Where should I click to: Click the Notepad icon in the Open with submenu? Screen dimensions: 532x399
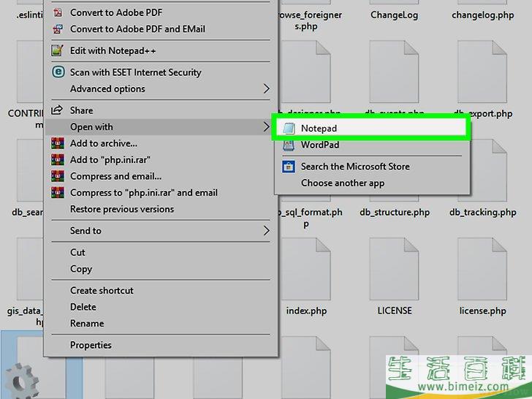point(289,129)
